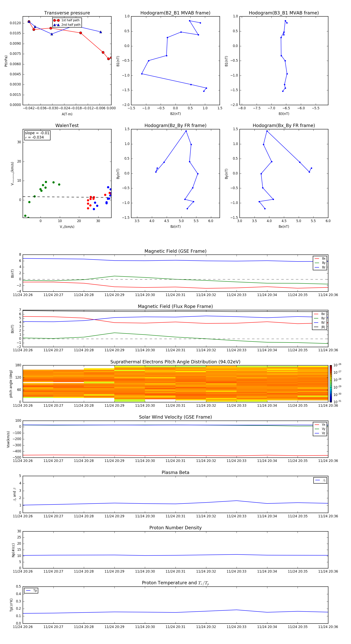Image resolution: width=351 pixels, height=644 pixels.
Task: Click the "Bz" entry in GSE legend
Action: [320, 267]
